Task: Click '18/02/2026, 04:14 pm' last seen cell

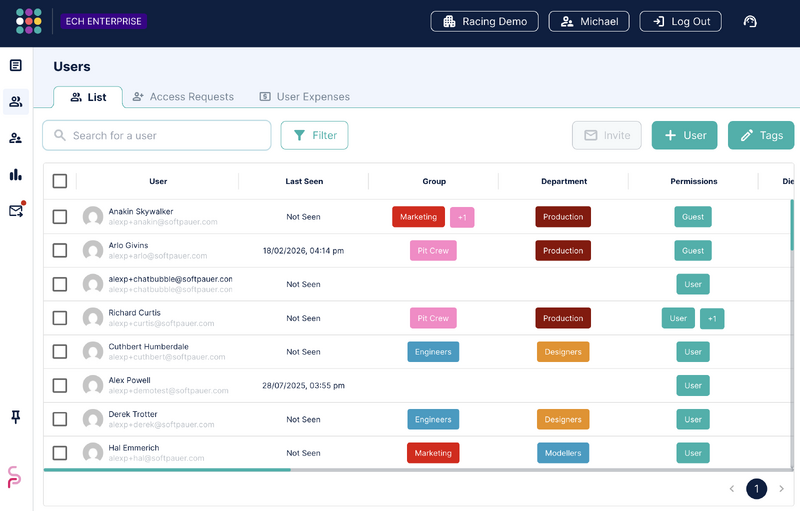Action: 303,250
